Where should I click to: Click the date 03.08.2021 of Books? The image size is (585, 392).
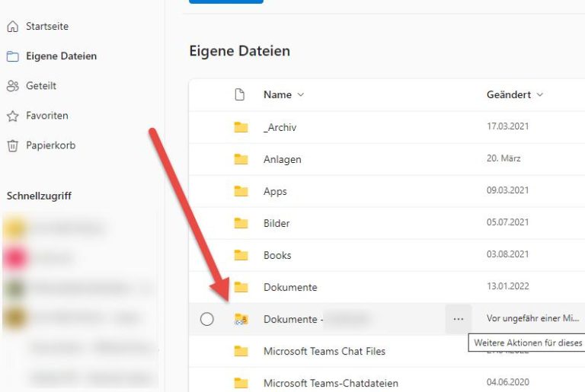pyautogui.click(x=507, y=254)
